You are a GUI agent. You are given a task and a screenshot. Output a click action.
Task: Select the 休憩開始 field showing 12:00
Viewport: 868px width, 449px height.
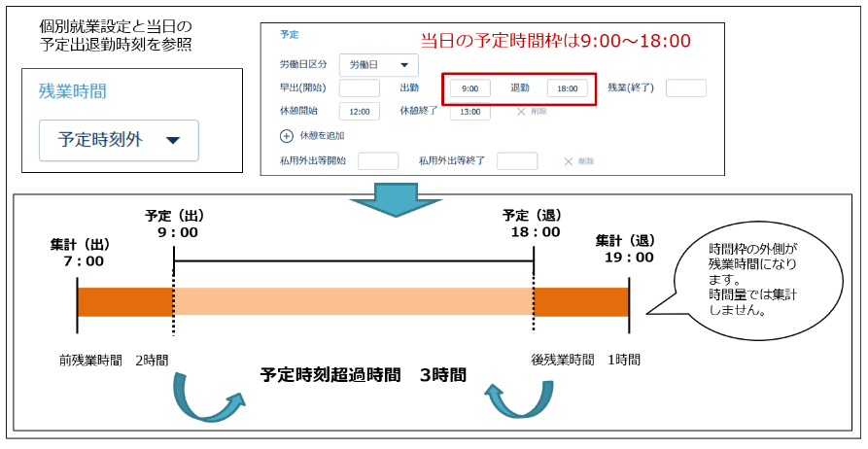click(x=359, y=112)
